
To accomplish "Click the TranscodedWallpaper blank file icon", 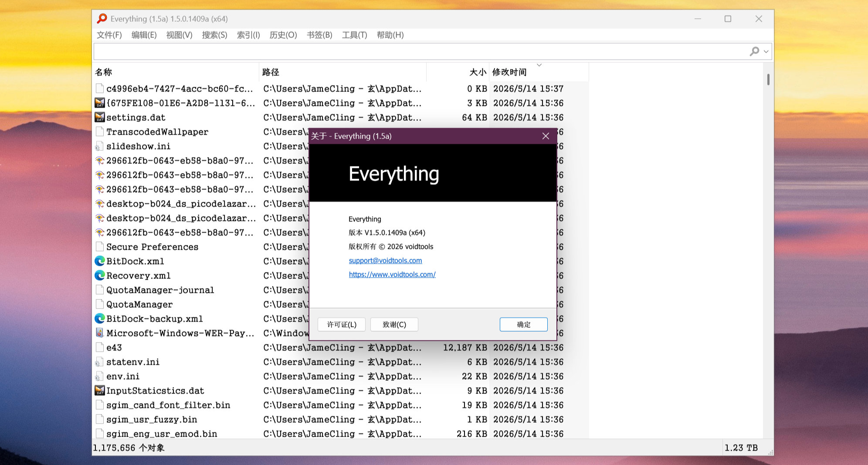I will click(x=100, y=132).
